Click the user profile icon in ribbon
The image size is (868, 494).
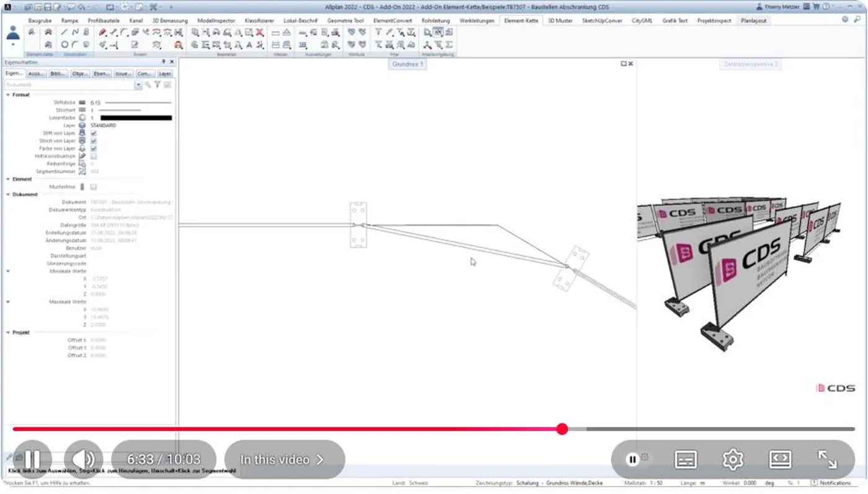tap(12, 34)
